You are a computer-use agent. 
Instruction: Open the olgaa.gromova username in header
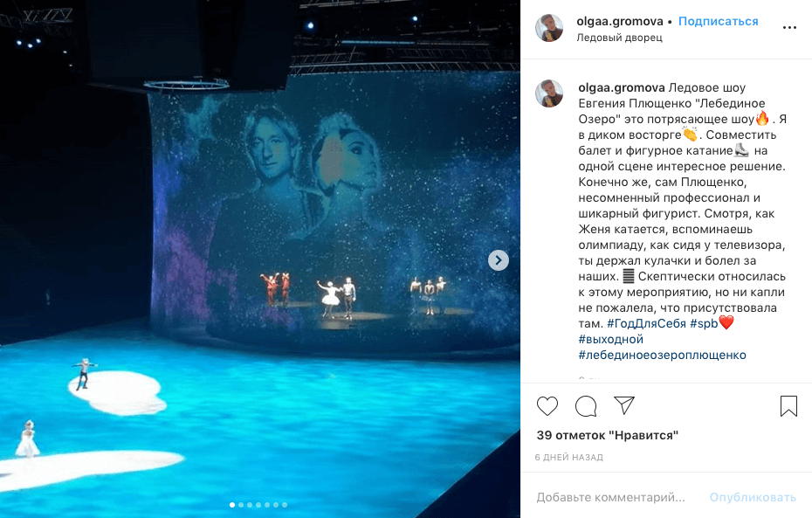620,21
